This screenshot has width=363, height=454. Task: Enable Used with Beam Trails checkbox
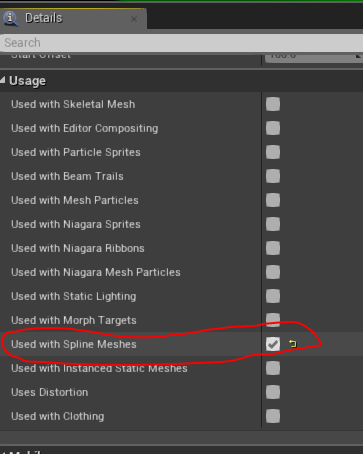[273, 176]
